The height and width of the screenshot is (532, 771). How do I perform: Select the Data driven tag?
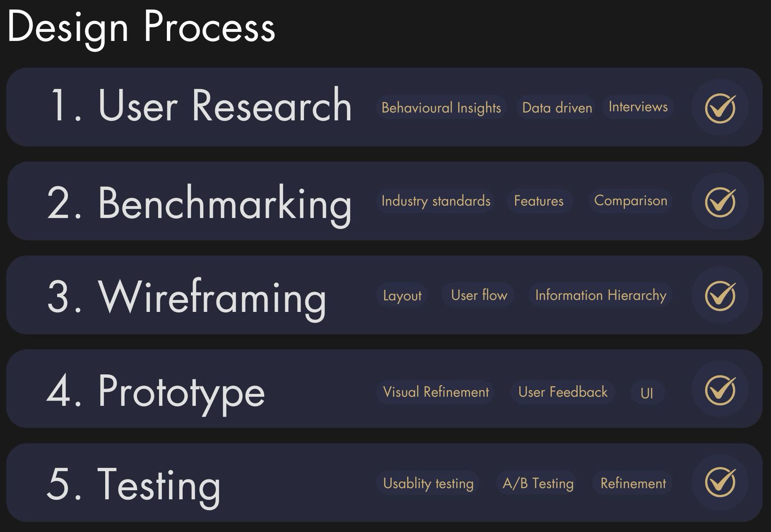pyautogui.click(x=557, y=108)
